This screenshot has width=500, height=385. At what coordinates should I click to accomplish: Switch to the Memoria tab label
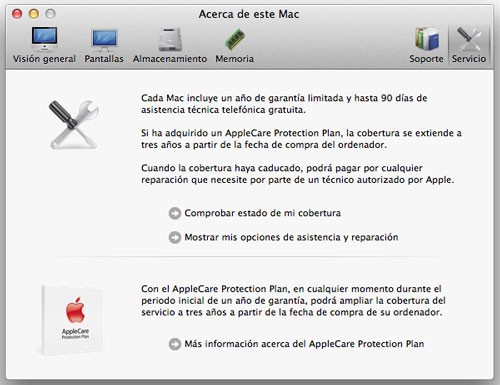235,59
